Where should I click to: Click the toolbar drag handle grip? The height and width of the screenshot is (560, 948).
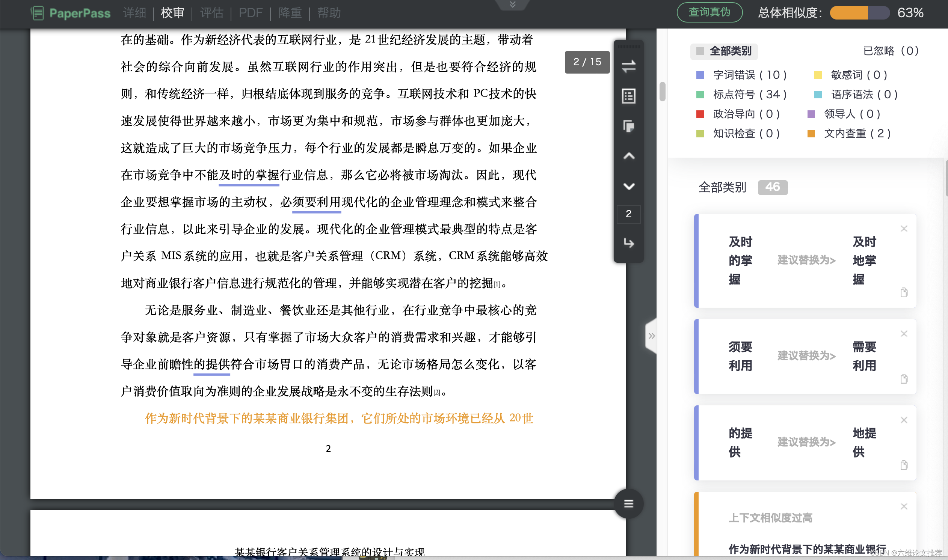[628, 47]
